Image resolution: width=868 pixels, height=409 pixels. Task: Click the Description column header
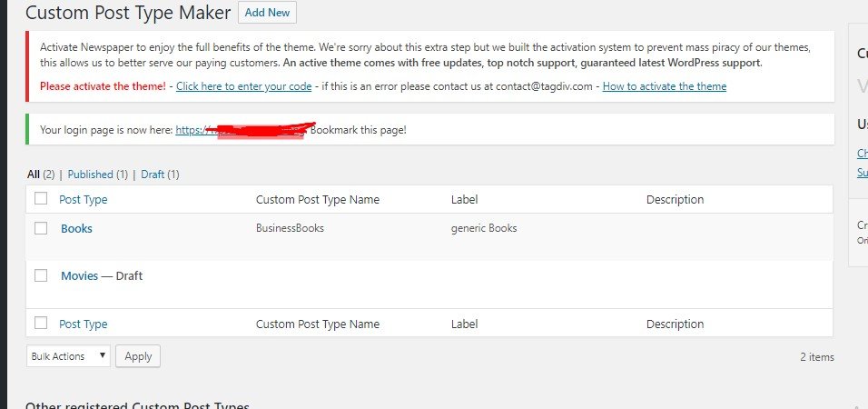tap(675, 200)
